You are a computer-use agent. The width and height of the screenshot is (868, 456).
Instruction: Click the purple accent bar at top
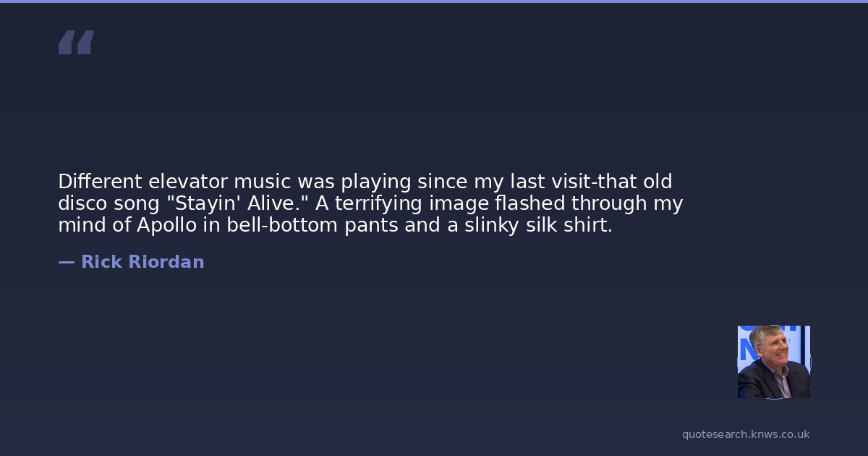434,1
